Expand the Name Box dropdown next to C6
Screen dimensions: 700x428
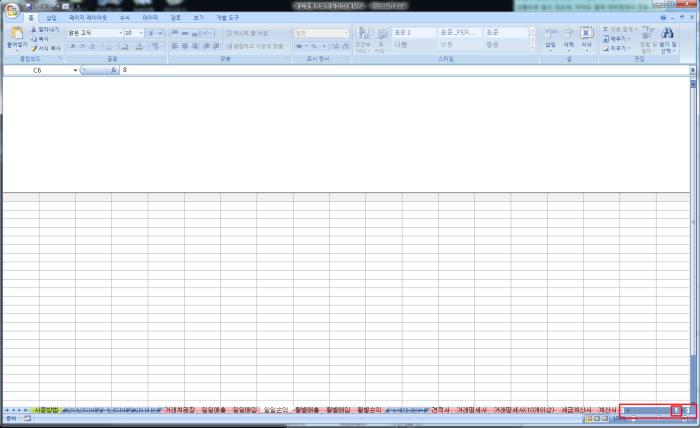click(75, 71)
